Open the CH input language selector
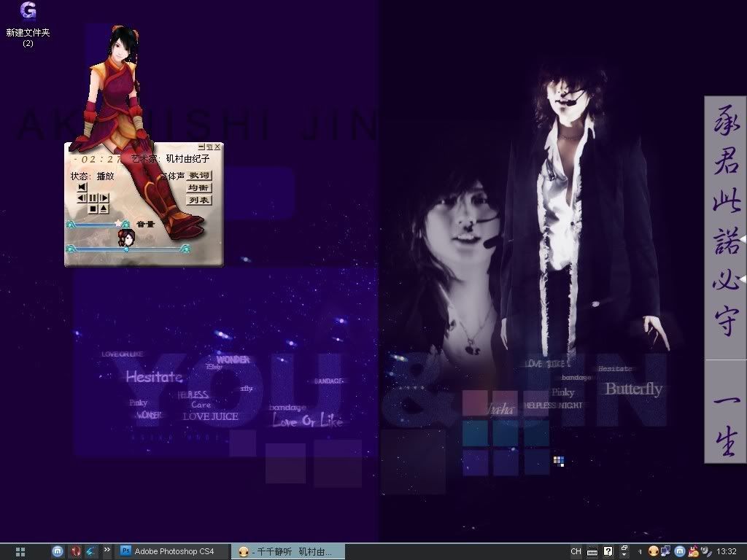The height and width of the screenshot is (560, 747). pos(576,551)
